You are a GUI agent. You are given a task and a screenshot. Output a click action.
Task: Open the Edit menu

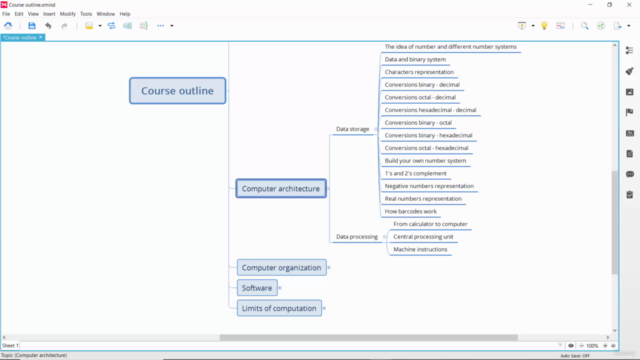click(x=19, y=14)
